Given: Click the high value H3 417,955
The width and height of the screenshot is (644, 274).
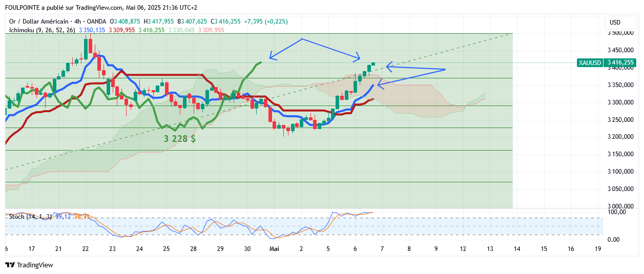Looking at the screenshot, I should tap(159, 22).
